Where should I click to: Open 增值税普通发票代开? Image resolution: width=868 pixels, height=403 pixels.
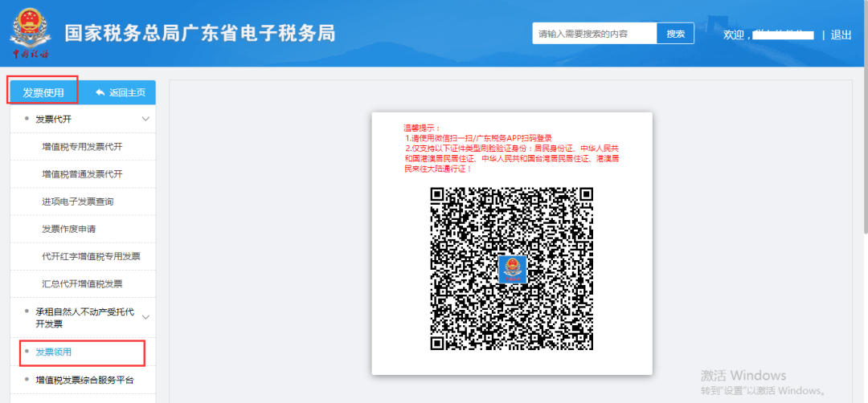[83, 174]
